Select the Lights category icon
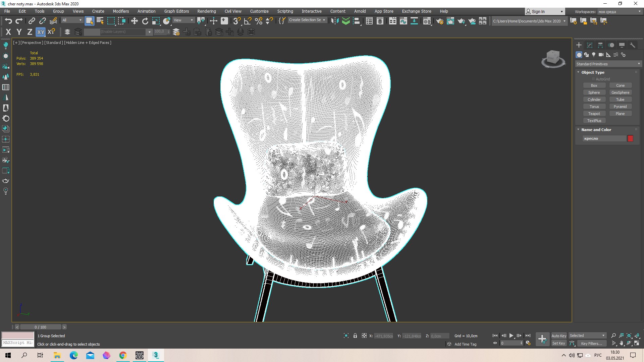The image size is (644, 362). (x=594, y=55)
